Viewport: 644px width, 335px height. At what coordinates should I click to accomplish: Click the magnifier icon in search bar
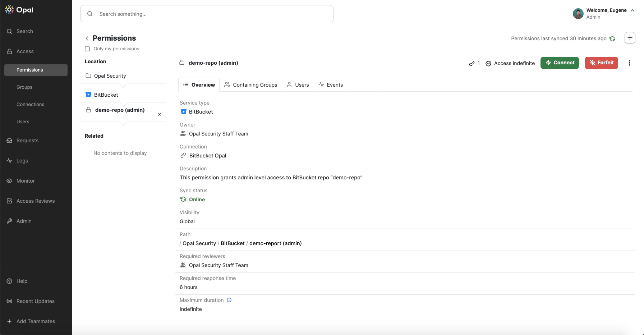(90, 14)
